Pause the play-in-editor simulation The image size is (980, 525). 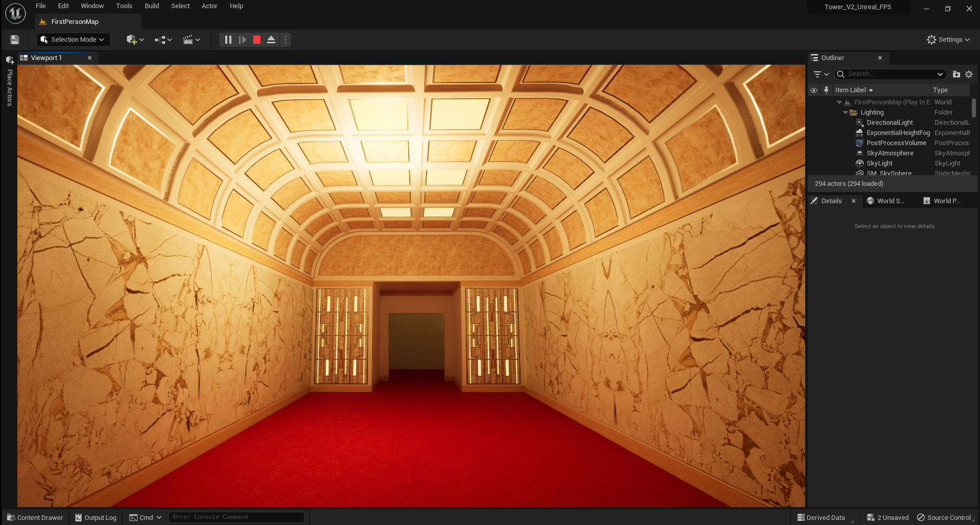pyautogui.click(x=228, y=40)
